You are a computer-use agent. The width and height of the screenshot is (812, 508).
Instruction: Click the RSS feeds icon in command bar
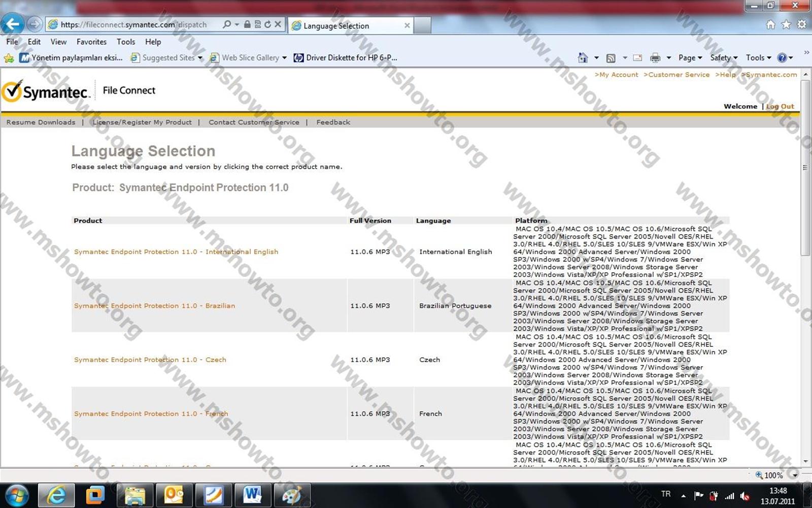[x=611, y=58]
